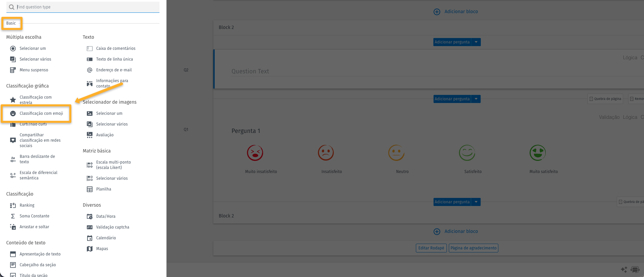This screenshot has width=644, height=277.
Task: Click the star rating question icon
Action: (x=13, y=100)
